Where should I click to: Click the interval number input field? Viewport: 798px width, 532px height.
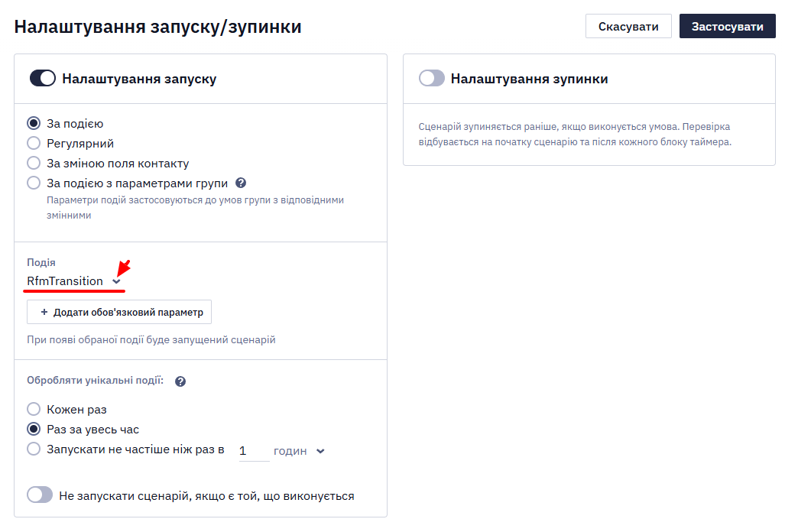click(x=254, y=451)
